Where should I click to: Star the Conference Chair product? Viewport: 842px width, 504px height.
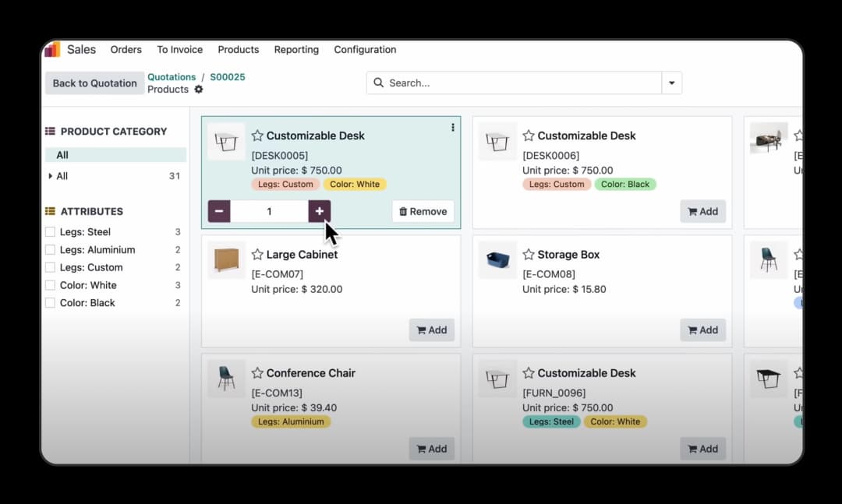[x=257, y=373]
